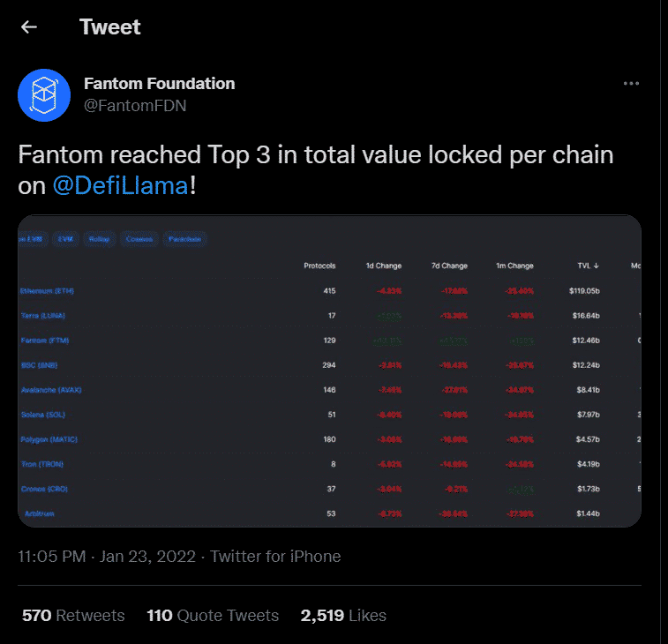View the 2,519 Likes list
Screen dimensions: 668x644
343,615
